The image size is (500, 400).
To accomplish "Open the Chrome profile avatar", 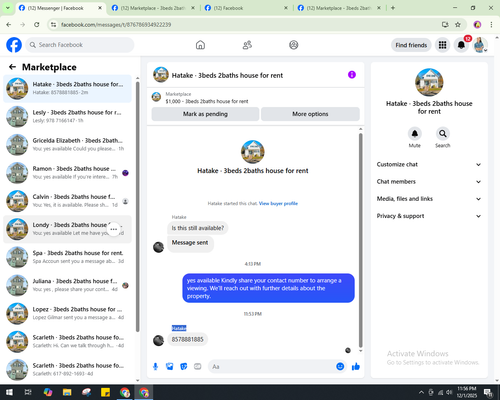I will point(477,24).
